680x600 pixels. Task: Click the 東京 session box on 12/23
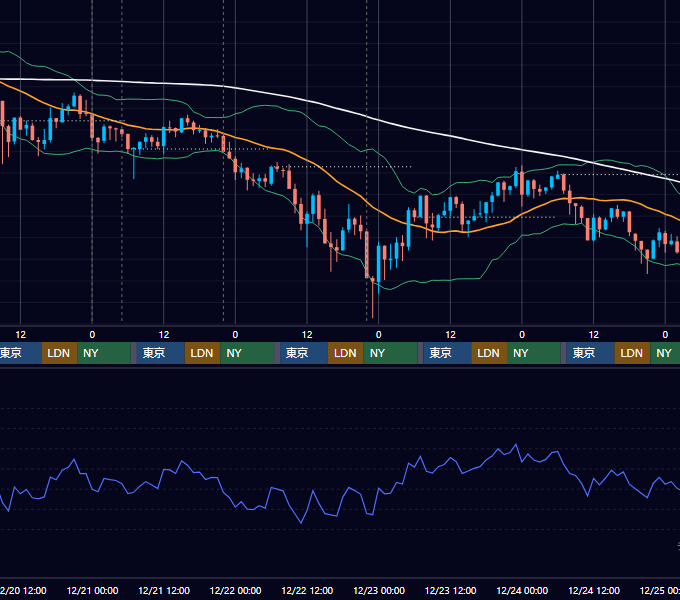pos(447,353)
